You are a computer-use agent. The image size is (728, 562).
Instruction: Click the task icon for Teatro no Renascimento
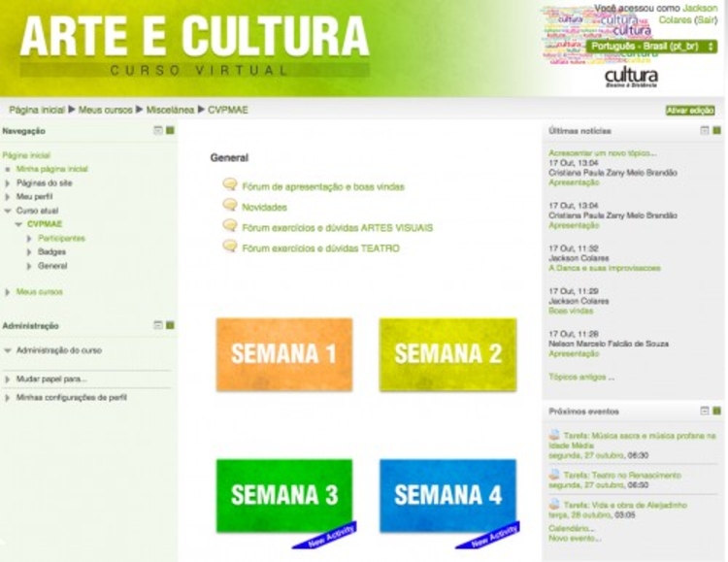[x=555, y=475]
